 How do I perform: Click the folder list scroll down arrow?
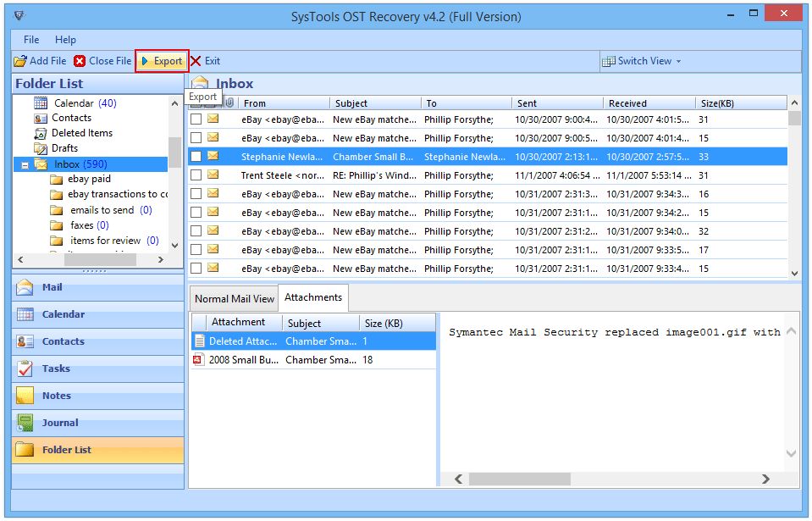point(175,246)
